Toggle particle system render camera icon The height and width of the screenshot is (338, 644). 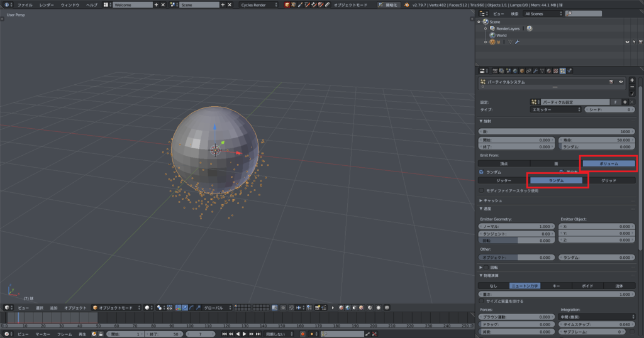click(x=611, y=82)
